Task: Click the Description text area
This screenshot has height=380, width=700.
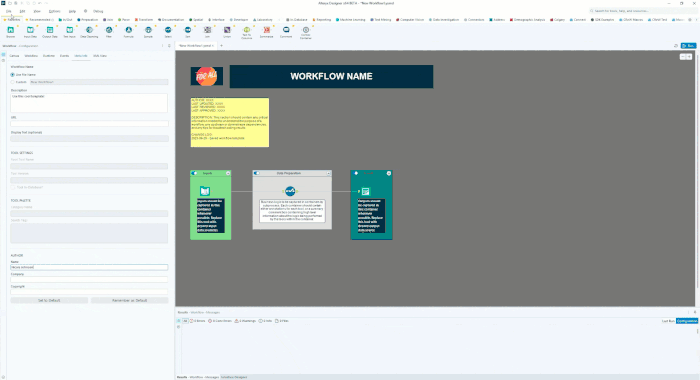Action: 89,103
